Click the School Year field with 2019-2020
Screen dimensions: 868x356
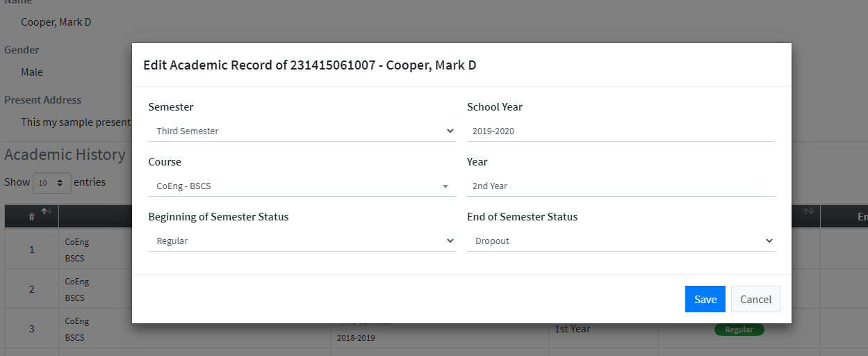coord(621,131)
